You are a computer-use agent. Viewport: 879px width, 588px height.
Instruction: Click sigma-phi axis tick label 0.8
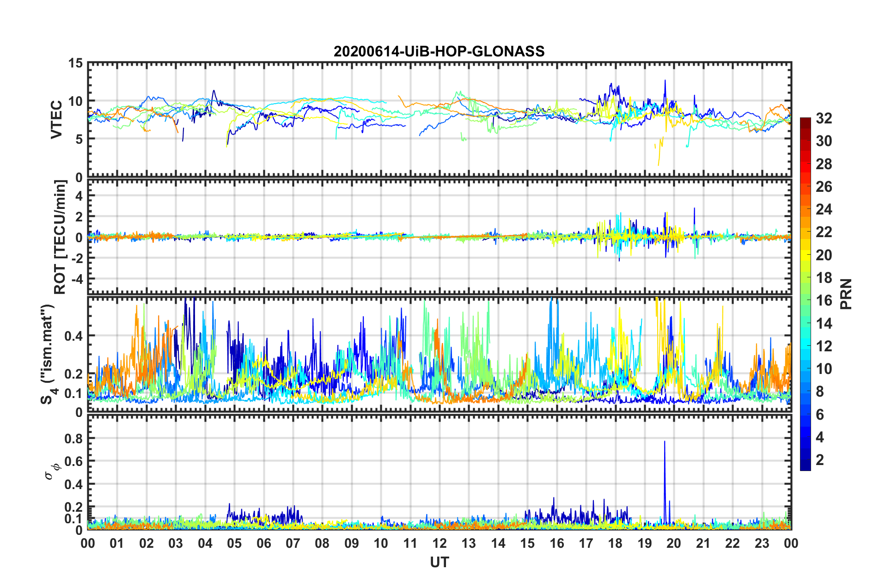[73, 438]
